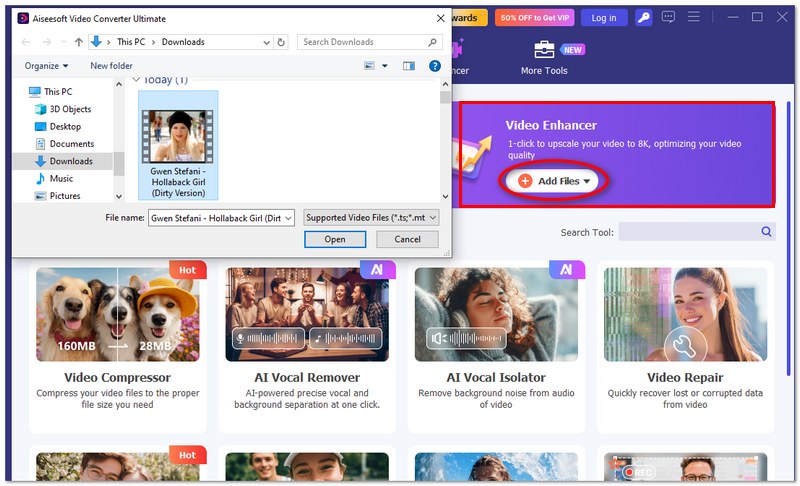The height and width of the screenshot is (486, 800).
Task: Click the Open button
Action: pyautogui.click(x=335, y=239)
